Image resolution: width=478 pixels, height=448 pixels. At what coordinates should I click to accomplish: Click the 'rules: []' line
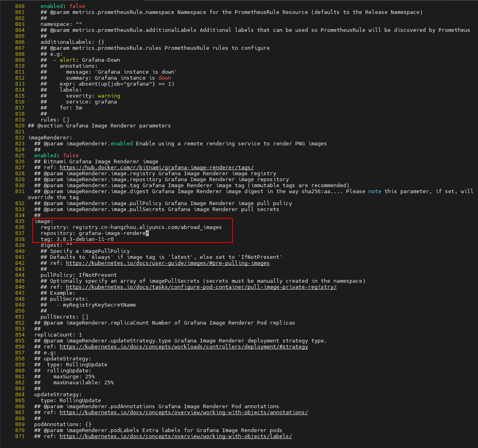pos(55,120)
